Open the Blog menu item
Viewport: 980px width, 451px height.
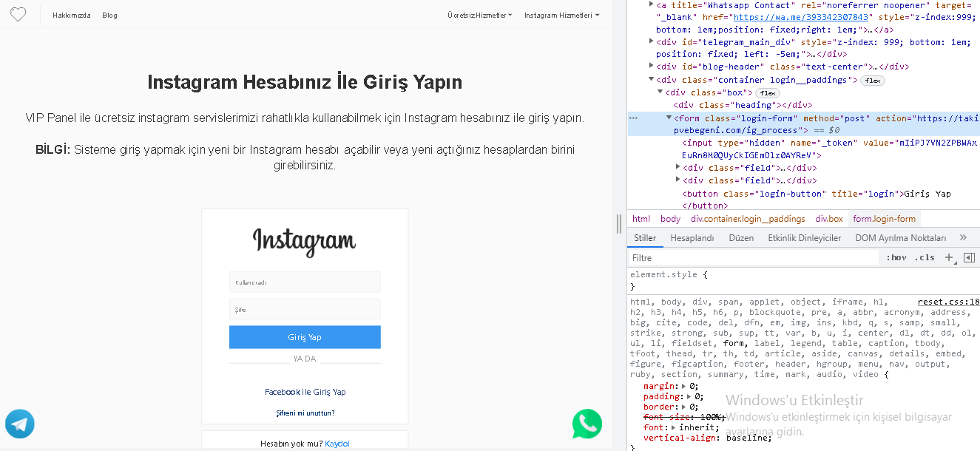coord(109,15)
